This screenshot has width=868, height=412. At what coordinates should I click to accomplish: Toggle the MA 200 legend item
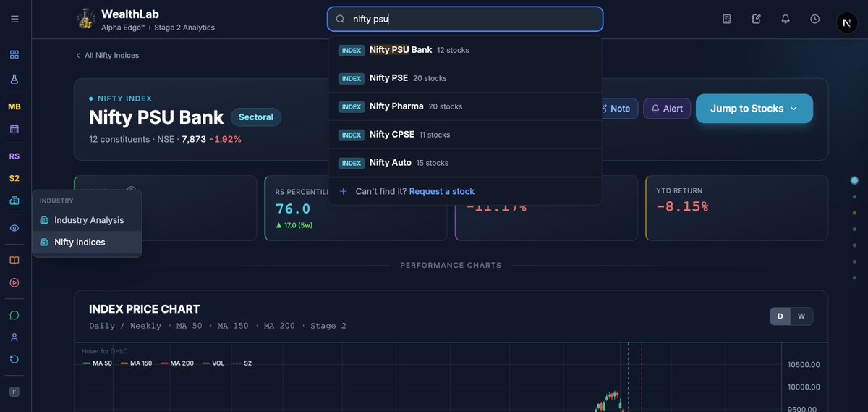pos(177,363)
